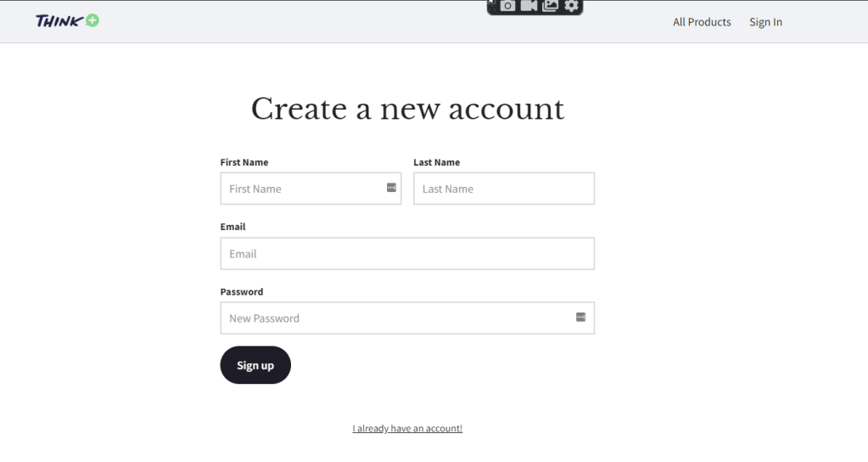
Task: Open the image gallery icon in the capture toolbar
Action: point(550,6)
